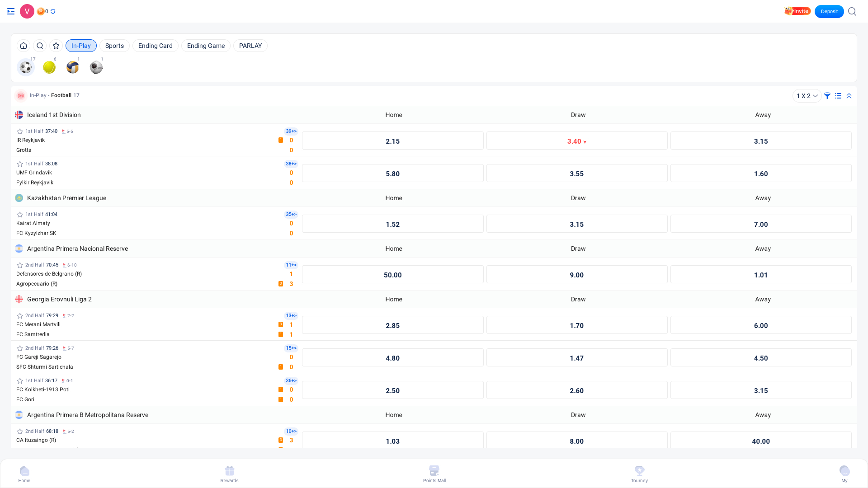The width and height of the screenshot is (868, 488).
Task: Open the sidebar menu icon
Action: point(11,11)
